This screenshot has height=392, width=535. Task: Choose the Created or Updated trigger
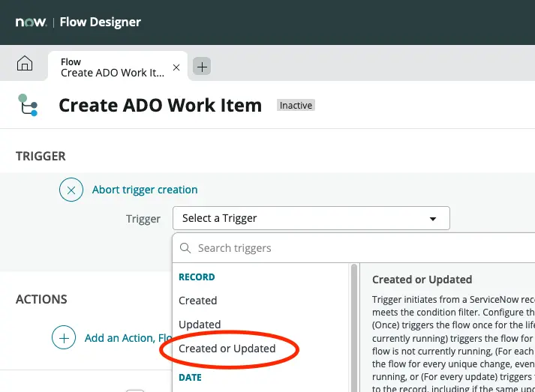pos(227,349)
